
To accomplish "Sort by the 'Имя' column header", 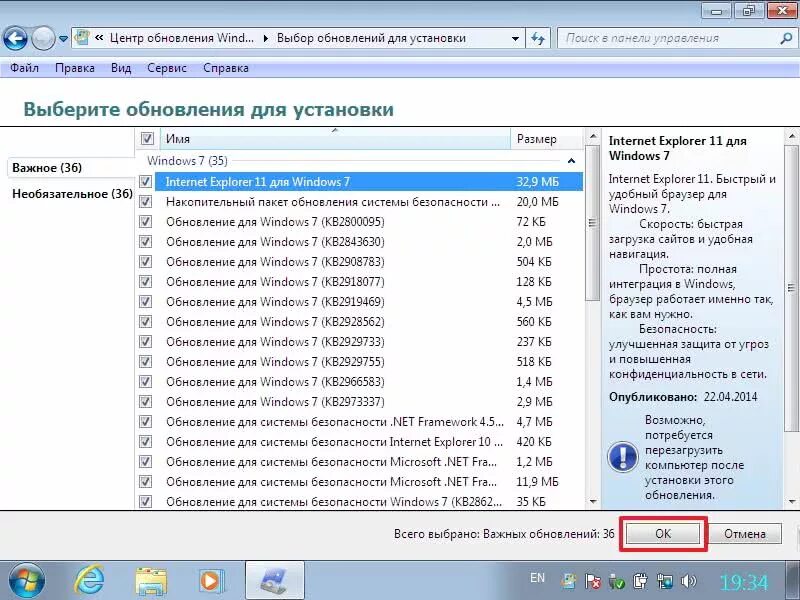I will tap(335, 139).
